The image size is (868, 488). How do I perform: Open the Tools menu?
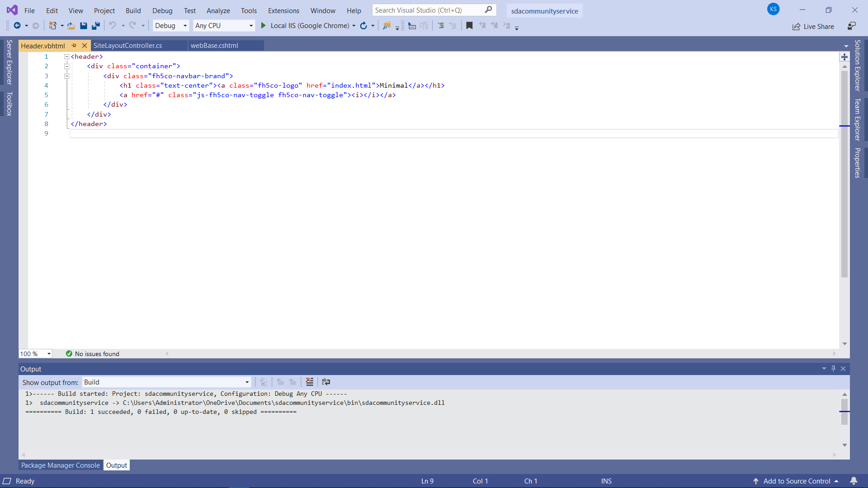tap(249, 10)
